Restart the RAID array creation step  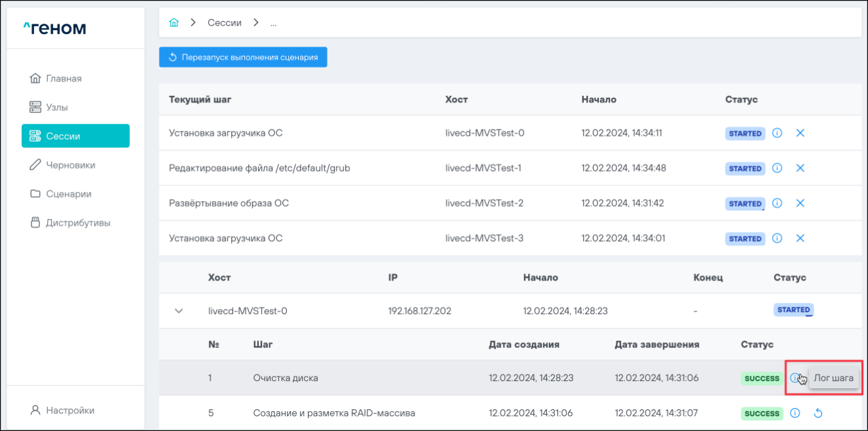pyautogui.click(x=818, y=413)
